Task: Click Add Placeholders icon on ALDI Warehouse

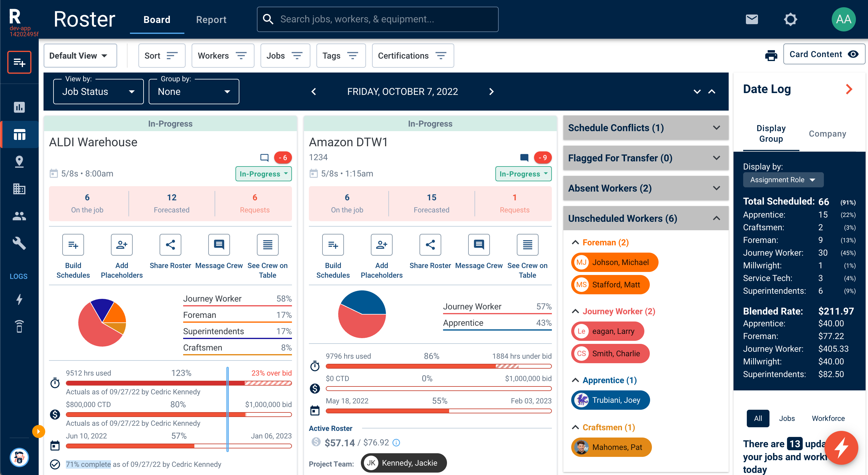Action: (121, 245)
